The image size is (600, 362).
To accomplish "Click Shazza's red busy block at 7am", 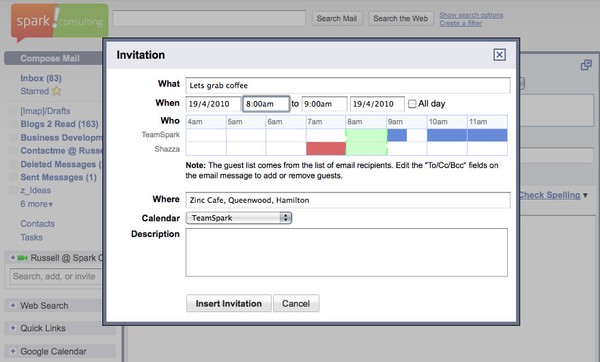I will pyautogui.click(x=326, y=148).
